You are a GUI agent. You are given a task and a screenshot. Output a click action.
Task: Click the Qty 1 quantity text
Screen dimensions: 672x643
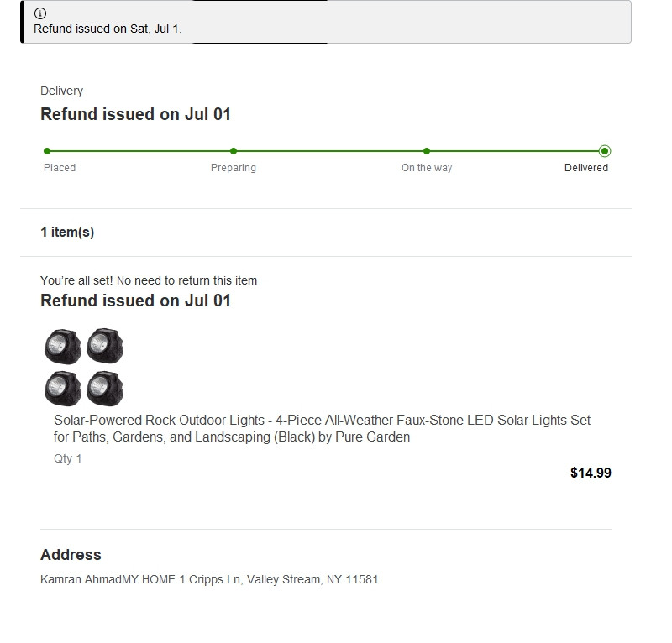coord(68,458)
